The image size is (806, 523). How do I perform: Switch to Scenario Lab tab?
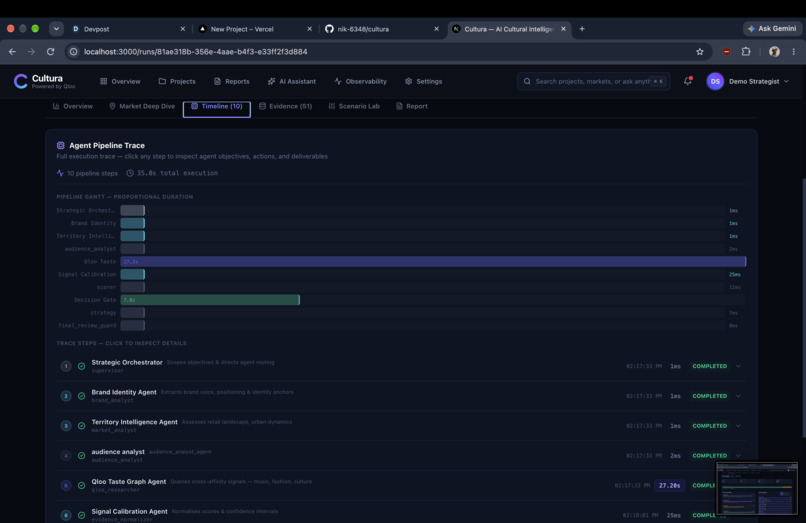[354, 106]
